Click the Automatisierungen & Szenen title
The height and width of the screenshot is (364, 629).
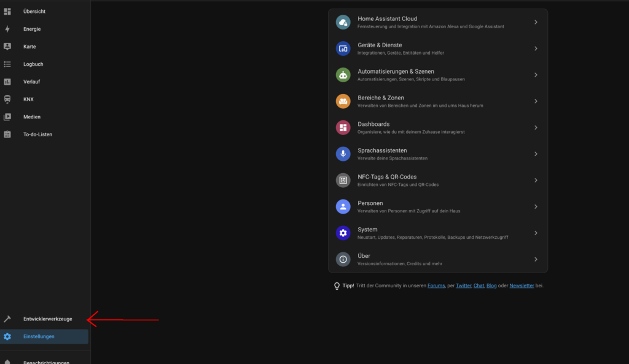tap(396, 71)
